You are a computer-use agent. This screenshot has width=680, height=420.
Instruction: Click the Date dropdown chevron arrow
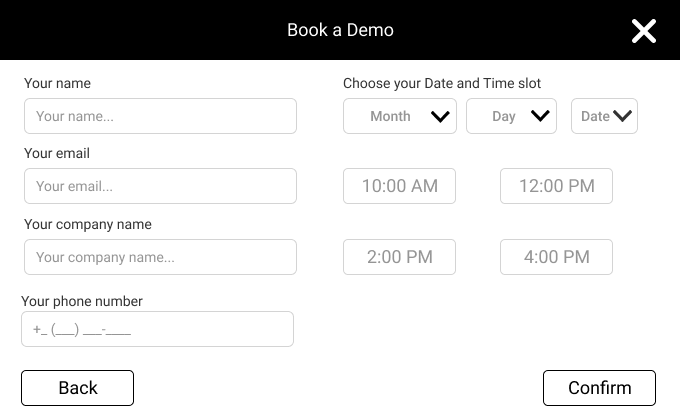point(622,116)
